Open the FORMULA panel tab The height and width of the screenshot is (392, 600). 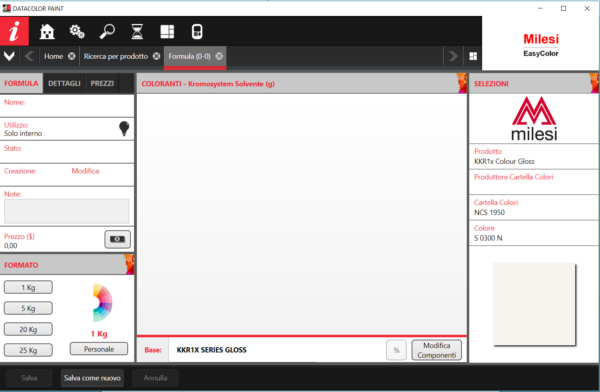[21, 83]
